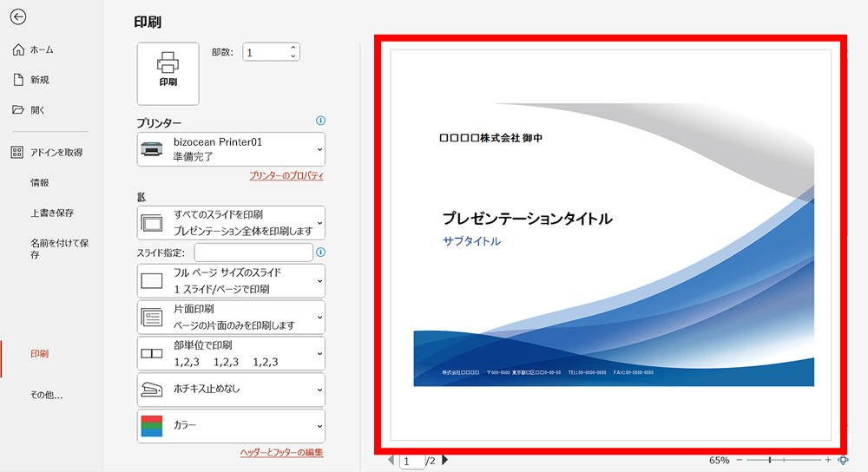This screenshot has width=868, height=472.
Task: Open アドインを取得
Action: 47,152
